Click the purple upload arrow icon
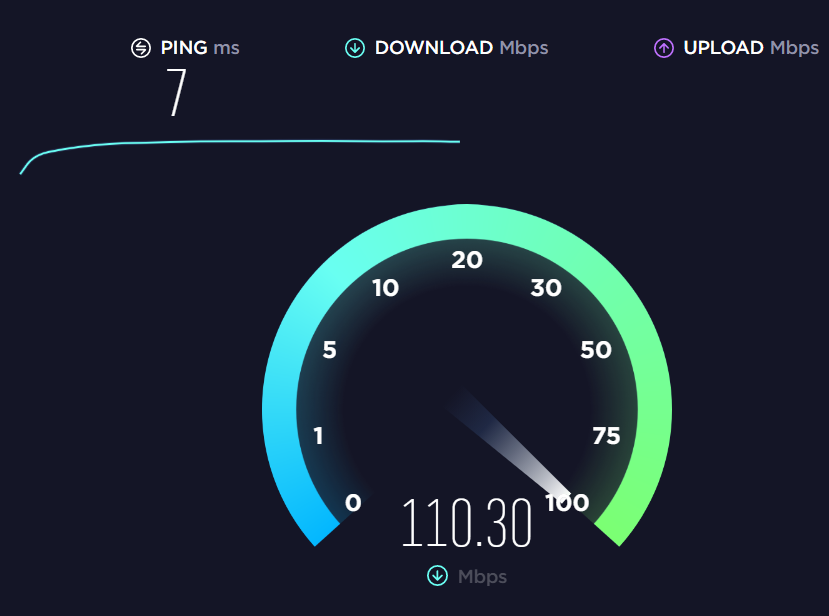Image resolution: width=829 pixels, height=616 pixels. pyautogui.click(x=664, y=48)
